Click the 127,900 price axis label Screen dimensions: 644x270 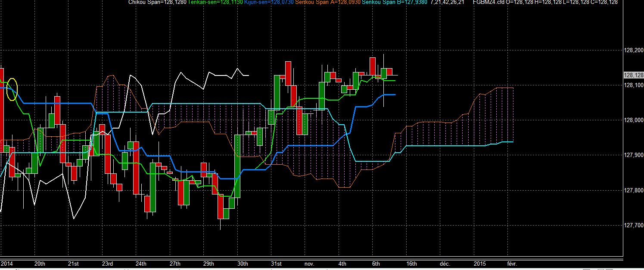click(633, 155)
